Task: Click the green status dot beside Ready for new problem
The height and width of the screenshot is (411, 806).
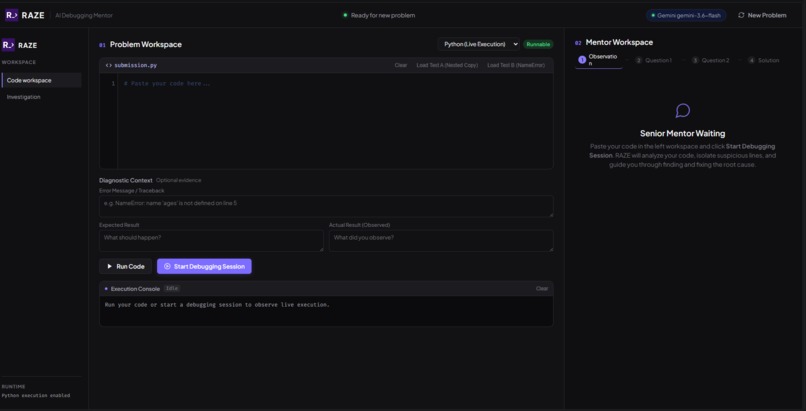Action: pyautogui.click(x=345, y=15)
